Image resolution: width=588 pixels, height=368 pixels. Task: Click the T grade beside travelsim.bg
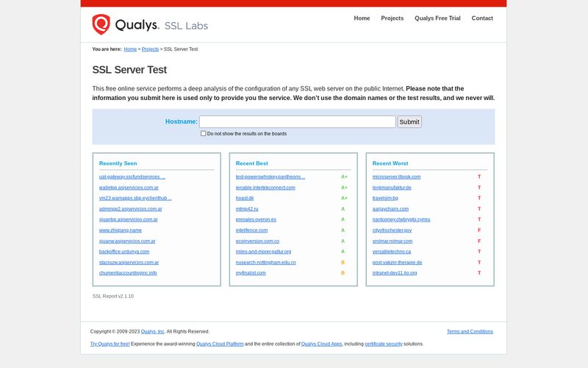(479, 198)
